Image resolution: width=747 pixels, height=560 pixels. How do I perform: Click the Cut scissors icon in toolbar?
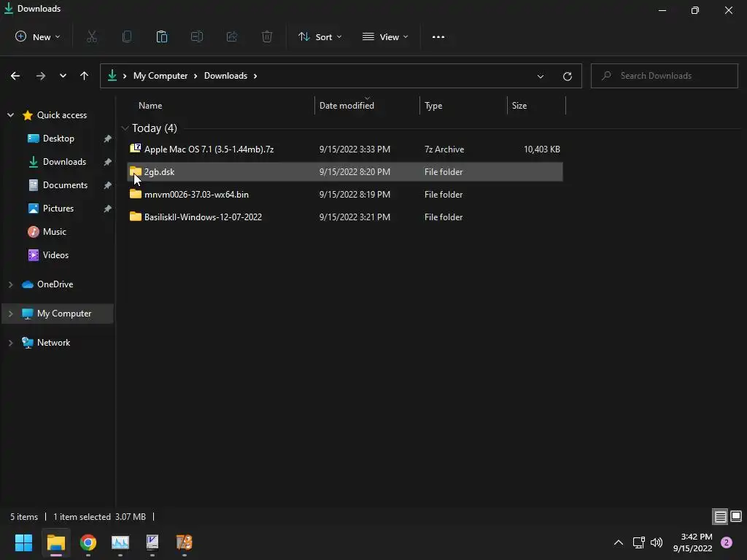(x=91, y=36)
